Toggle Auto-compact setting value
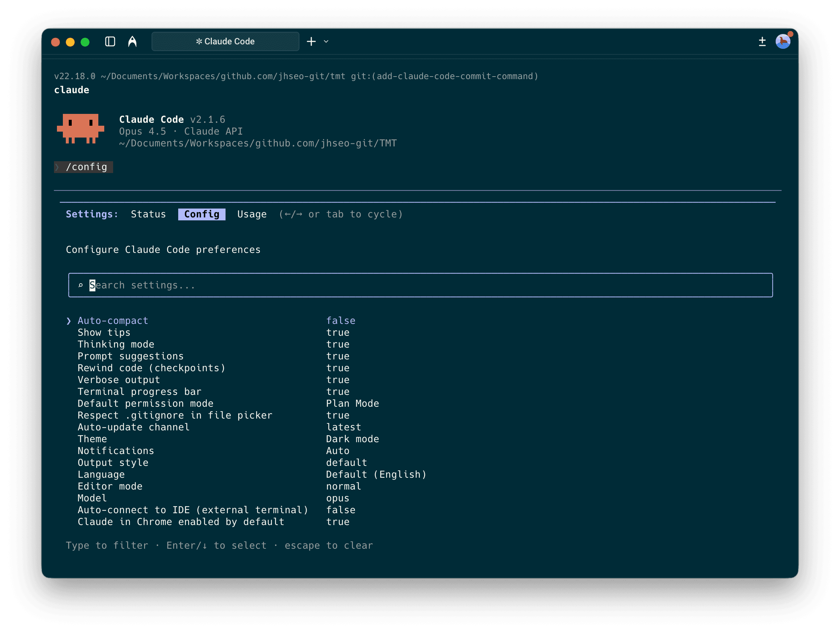This screenshot has width=840, height=633. coord(341,321)
